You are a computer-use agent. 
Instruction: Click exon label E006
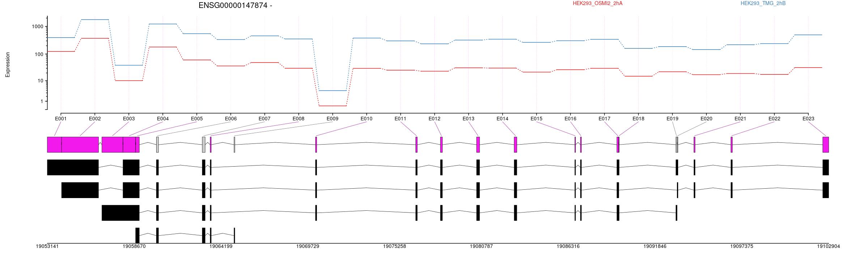(231, 119)
